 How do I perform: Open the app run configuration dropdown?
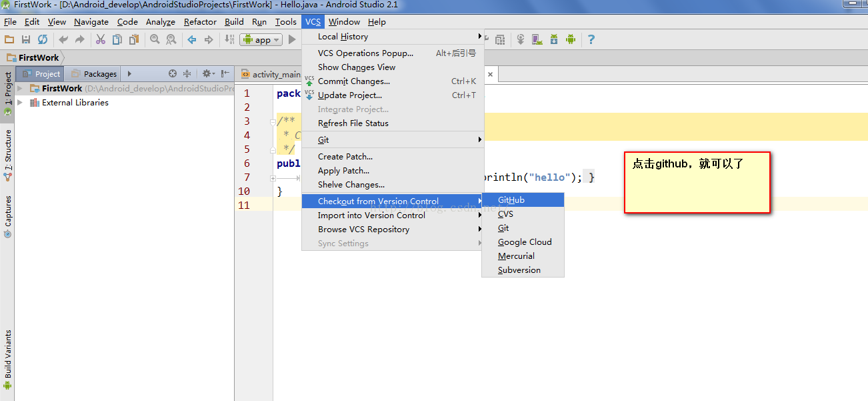pos(261,40)
